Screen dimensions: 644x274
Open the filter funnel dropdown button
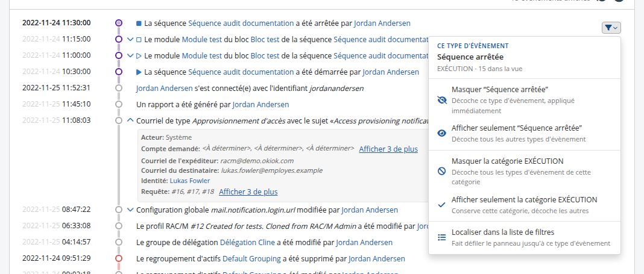pyautogui.click(x=611, y=28)
